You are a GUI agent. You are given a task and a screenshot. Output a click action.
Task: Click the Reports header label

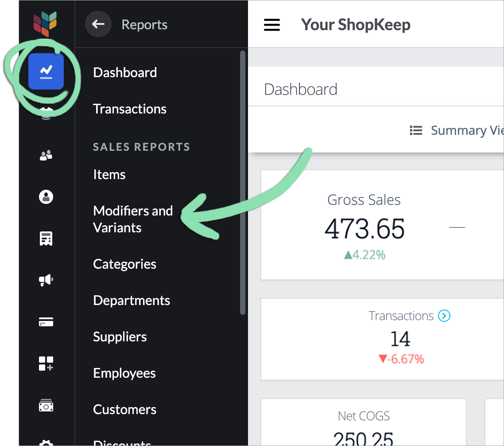(144, 25)
